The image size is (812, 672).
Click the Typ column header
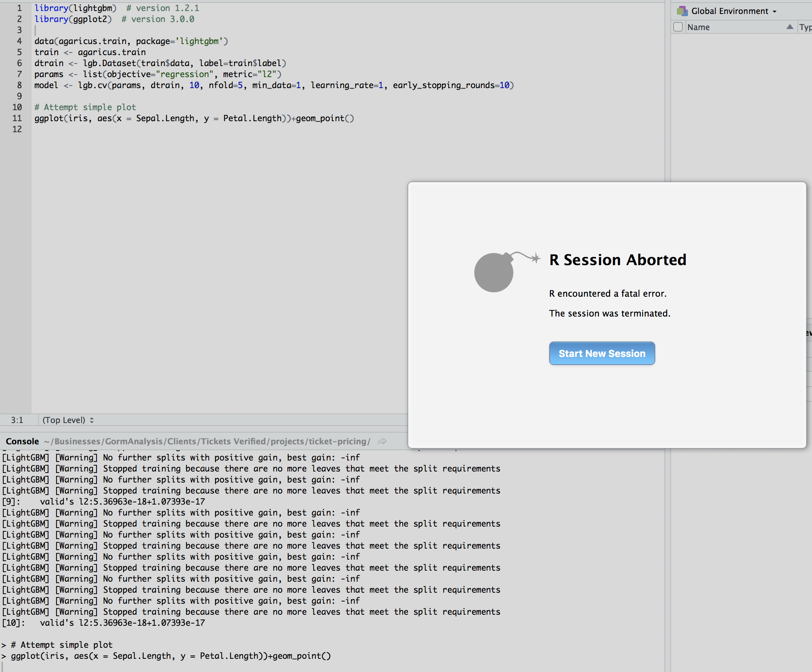805,27
